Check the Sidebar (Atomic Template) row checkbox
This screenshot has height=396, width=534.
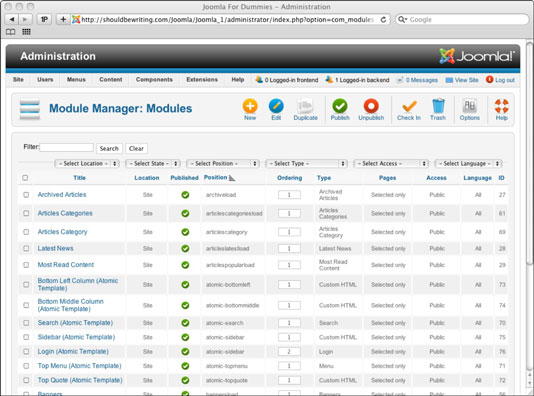coord(26,337)
